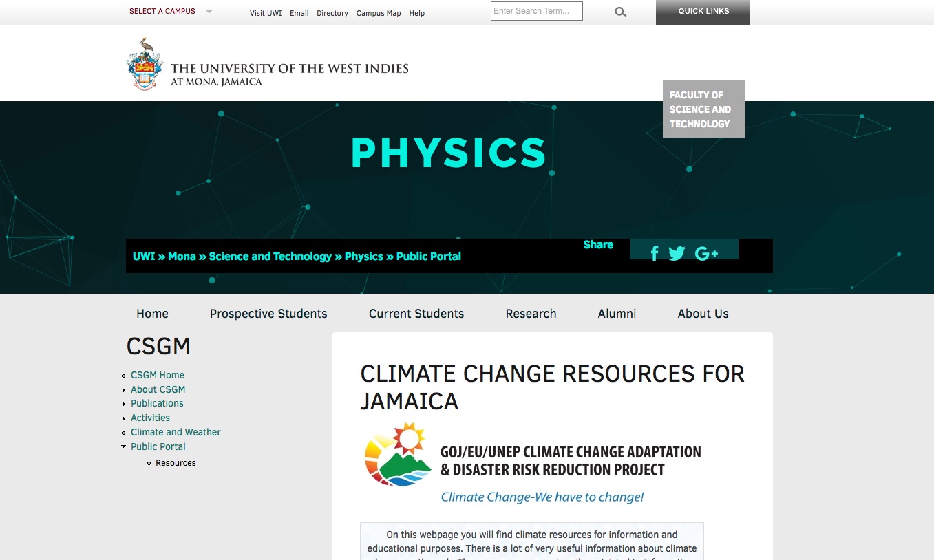Share page on Facebook icon
The height and width of the screenshot is (560, 934).
point(655,253)
